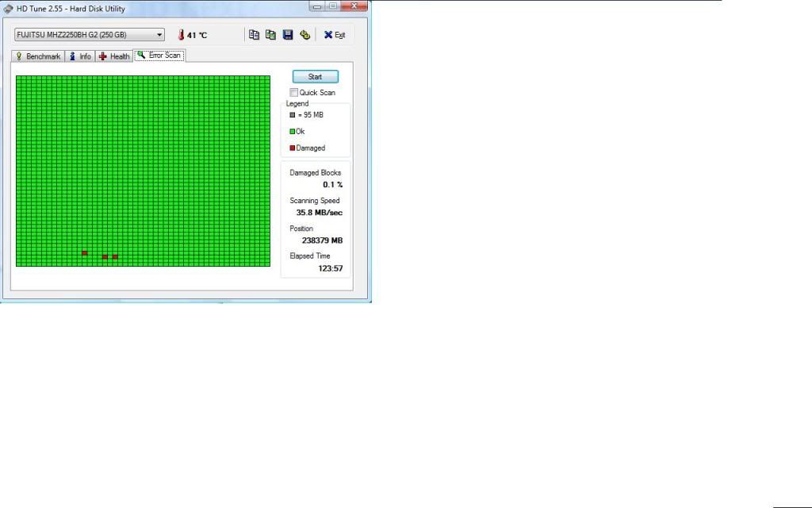Click the Damaged Blocks label
The height and width of the screenshot is (508, 812).
point(315,172)
